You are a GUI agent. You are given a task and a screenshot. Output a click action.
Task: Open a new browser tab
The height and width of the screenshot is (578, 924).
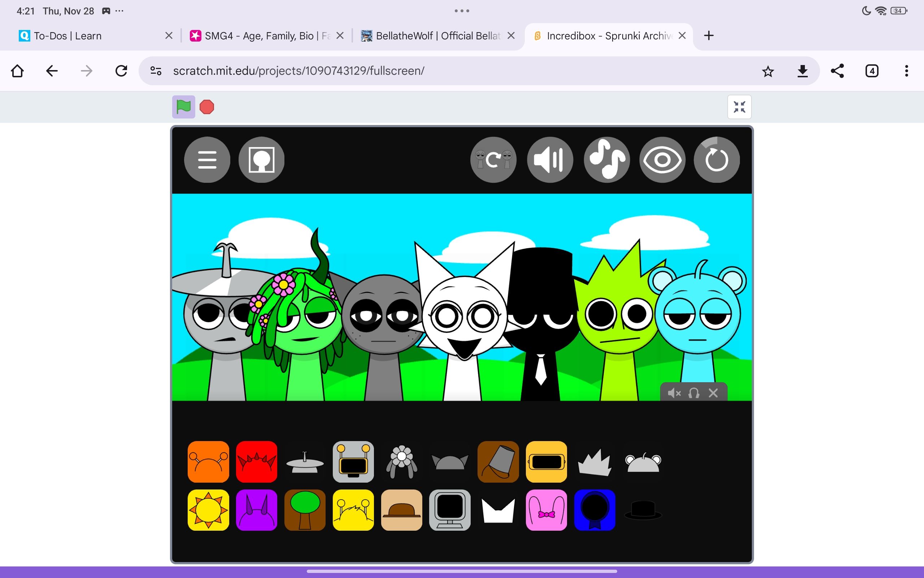pos(709,36)
